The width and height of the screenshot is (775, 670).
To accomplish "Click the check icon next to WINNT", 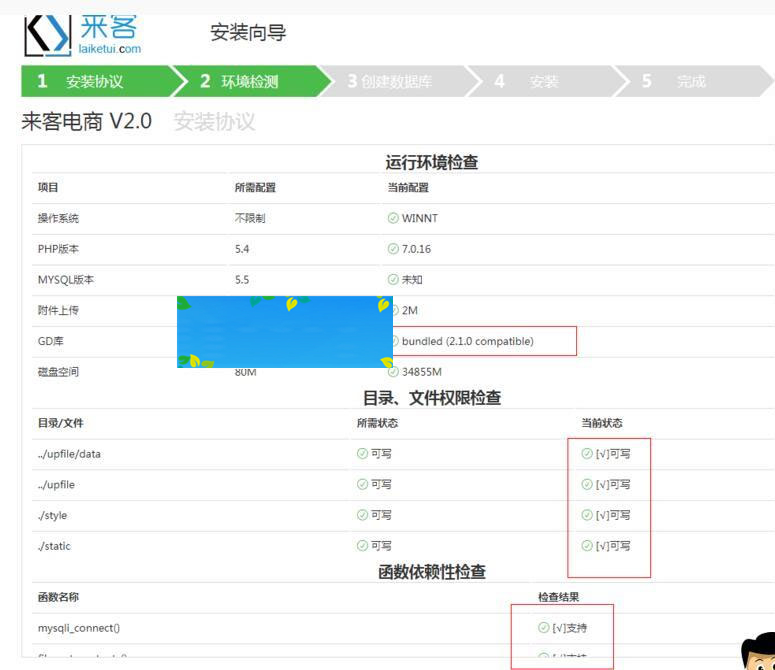I will pyautogui.click(x=393, y=218).
